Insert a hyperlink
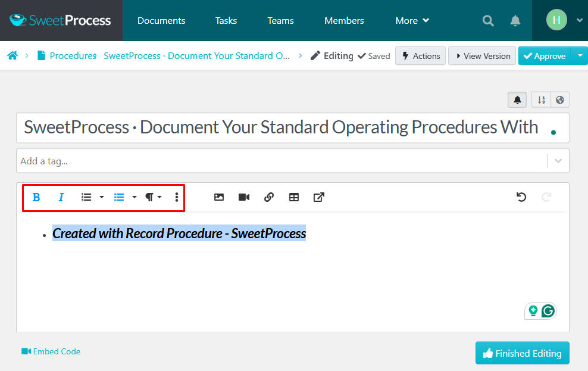Viewport: 588px width, 371px height. coord(269,197)
